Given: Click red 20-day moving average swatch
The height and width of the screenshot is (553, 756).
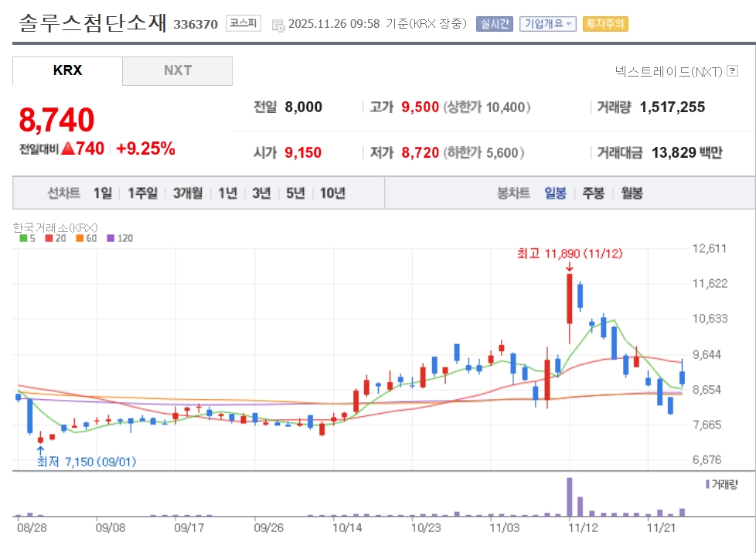Looking at the screenshot, I should (49, 238).
